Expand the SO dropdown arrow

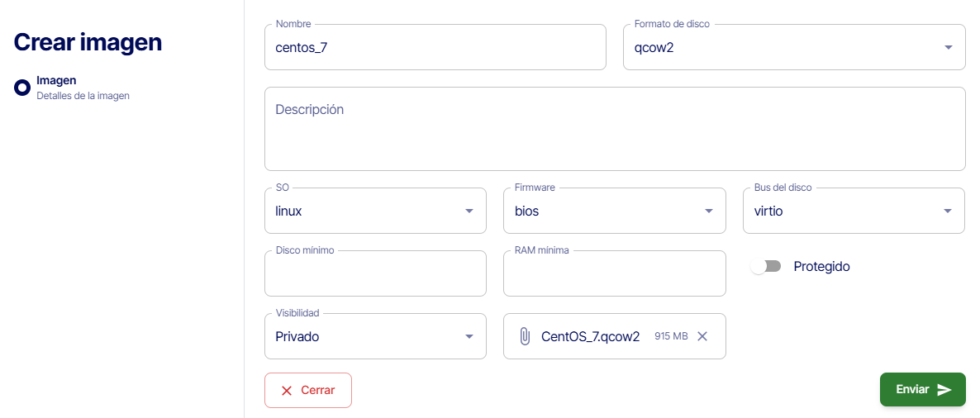(x=469, y=211)
